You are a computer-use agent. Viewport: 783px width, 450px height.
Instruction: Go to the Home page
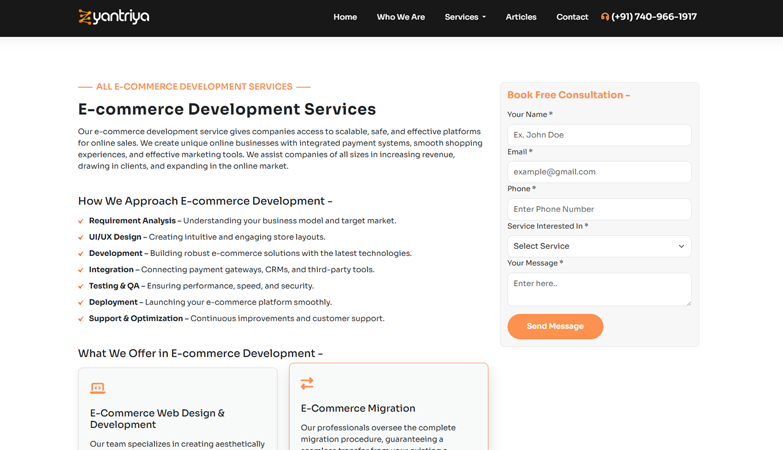(x=345, y=17)
